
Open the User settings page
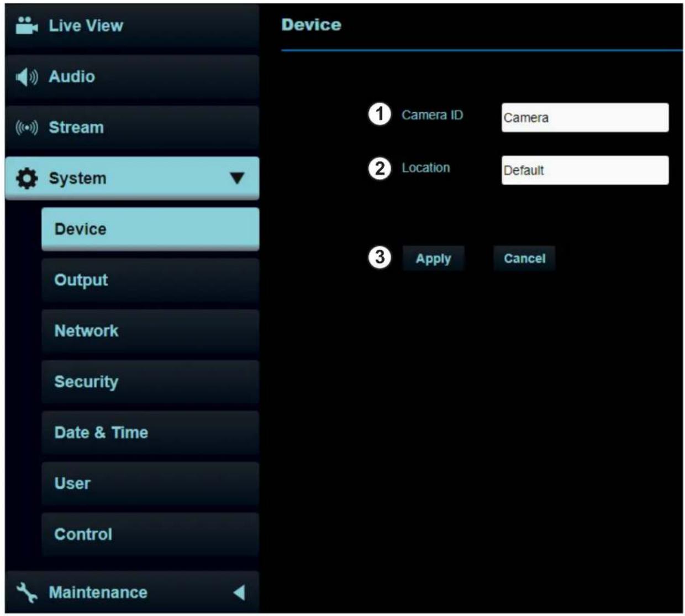[x=150, y=483]
